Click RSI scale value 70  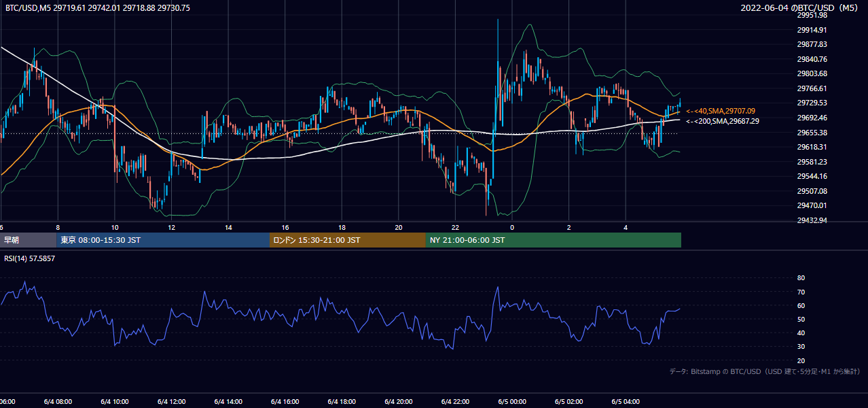click(x=801, y=292)
